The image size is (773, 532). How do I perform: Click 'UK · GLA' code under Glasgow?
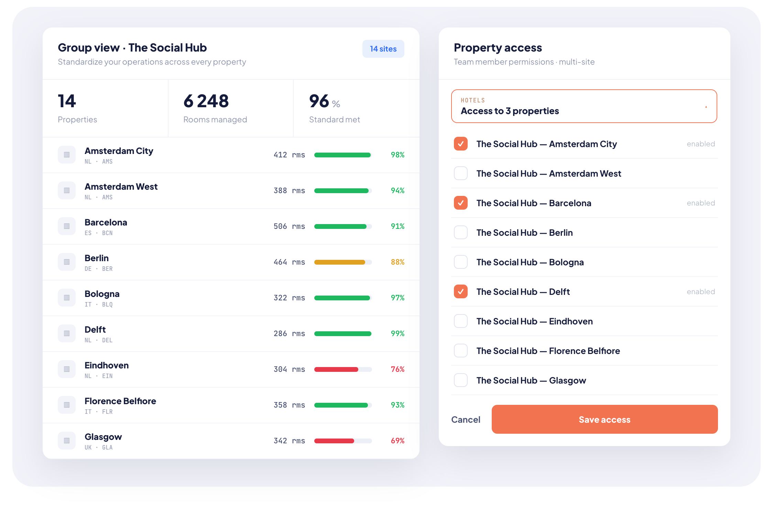[99, 447]
